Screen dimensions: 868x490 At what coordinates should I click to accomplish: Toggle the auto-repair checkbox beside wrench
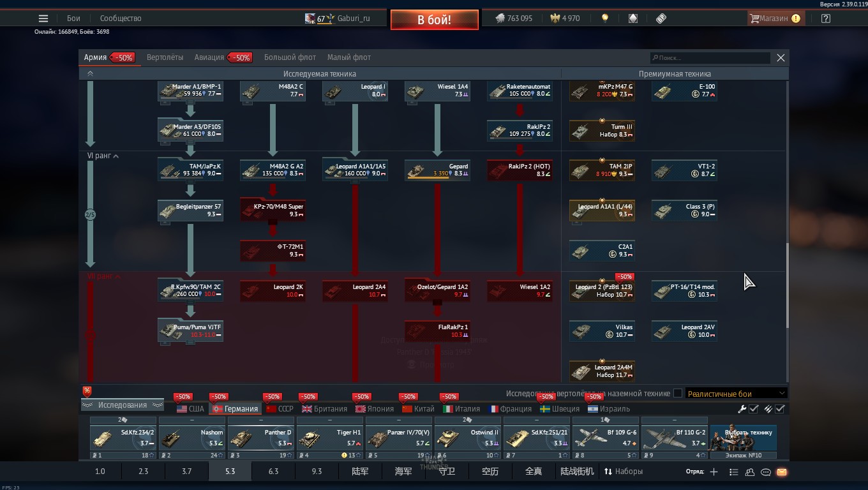pyautogui.click(x=754, y=409)
